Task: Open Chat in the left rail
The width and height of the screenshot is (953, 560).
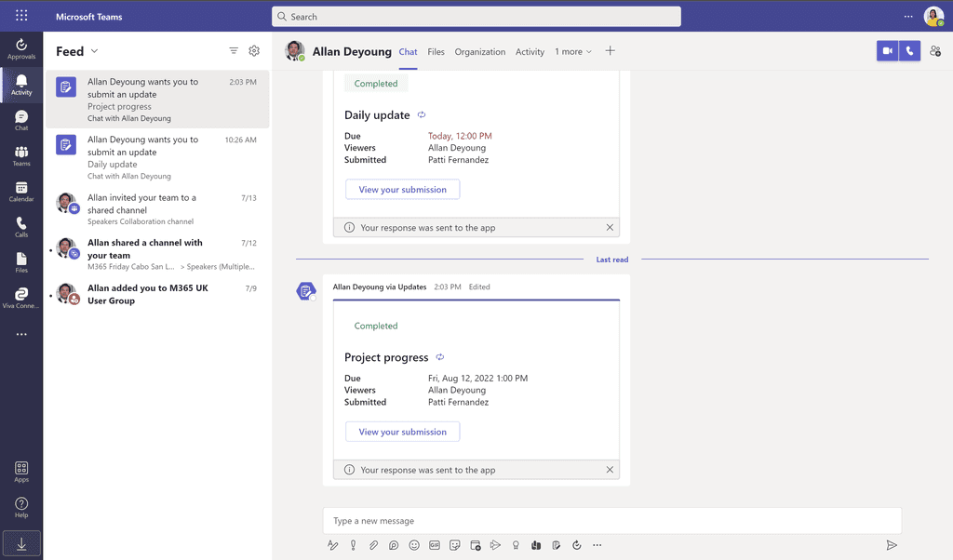Action: pos(21,120)
